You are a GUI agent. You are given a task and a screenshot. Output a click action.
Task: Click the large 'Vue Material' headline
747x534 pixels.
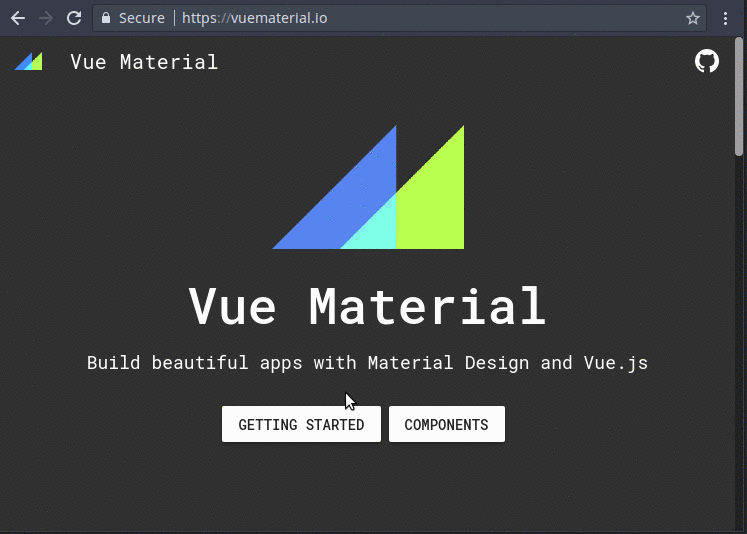coord(367,307)
